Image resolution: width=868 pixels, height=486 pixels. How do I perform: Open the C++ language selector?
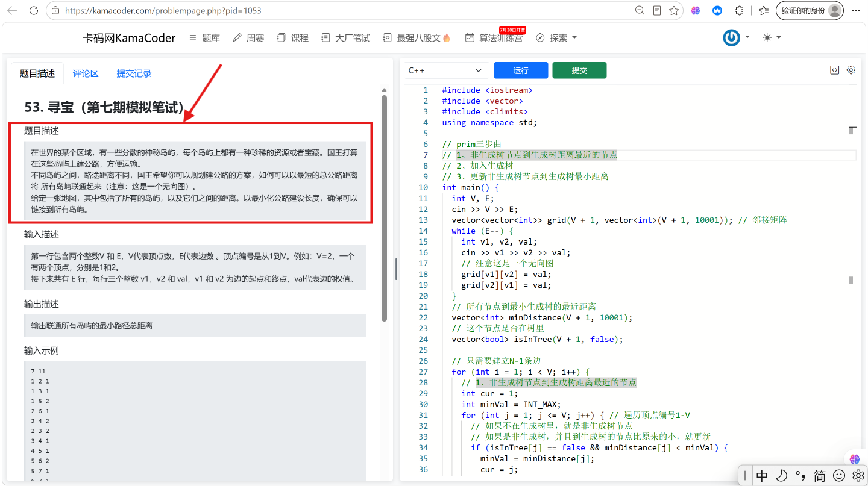pos(446,70)
